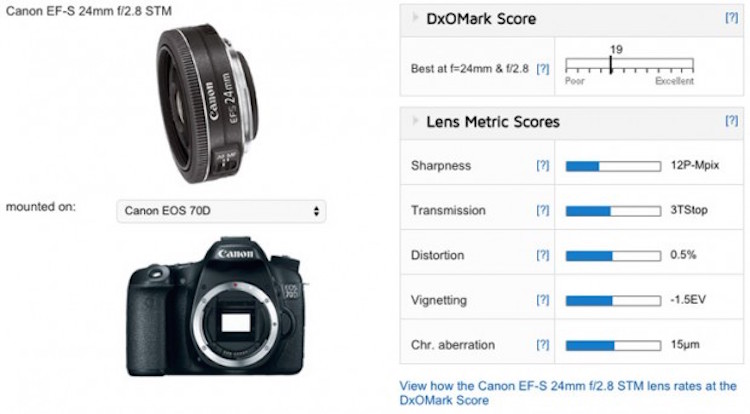Click the Transmission help [?] icon
Screen dimensions: 750x414
pyautogui.click(x=542, y=210)
